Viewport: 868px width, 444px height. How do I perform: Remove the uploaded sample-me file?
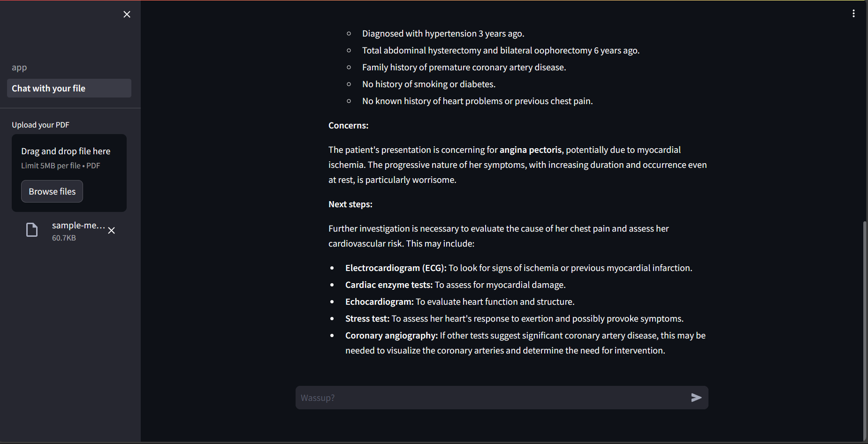[112, 231]
